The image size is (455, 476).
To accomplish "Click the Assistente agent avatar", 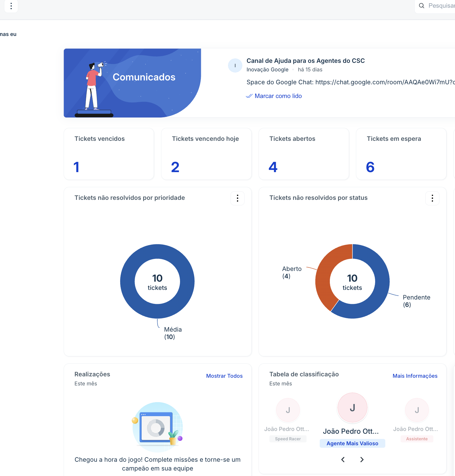I will pos(417,410).
